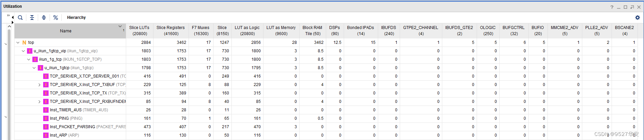Click the orange N icon beside top
Screen dimensions: 644x140
pos(24,43)
